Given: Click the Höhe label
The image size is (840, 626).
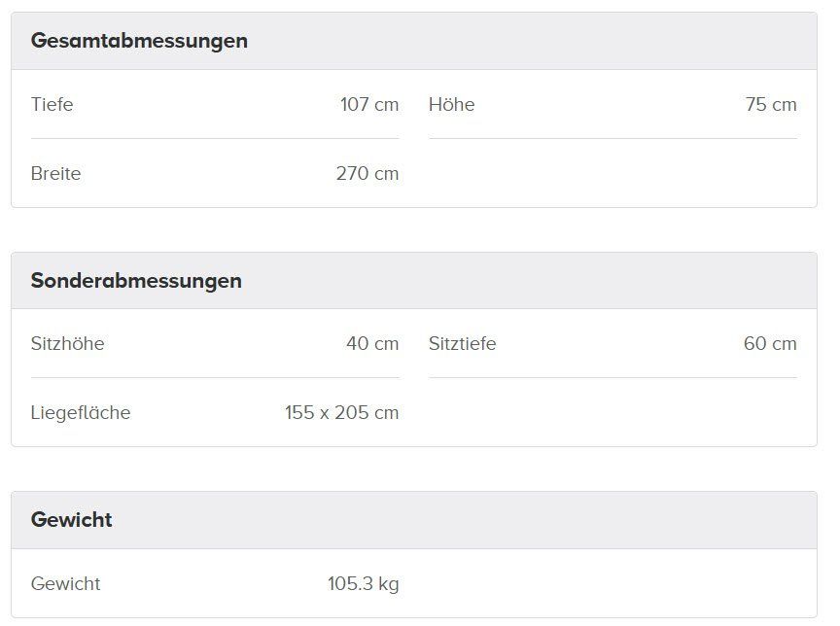Looking at the screenshot, I should click(452, 104).
